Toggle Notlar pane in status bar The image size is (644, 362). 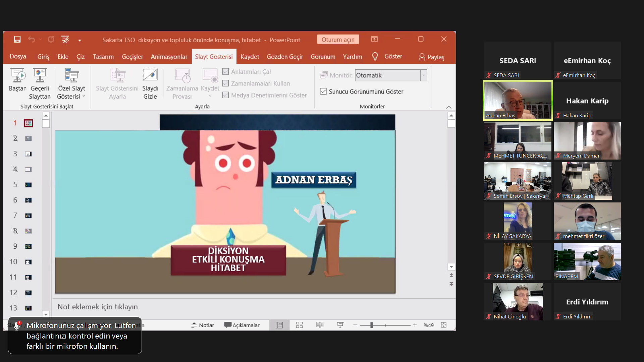tap(203, 325)
